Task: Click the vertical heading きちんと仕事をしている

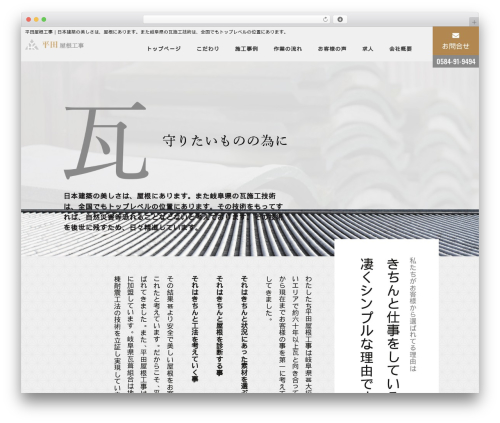Action: (393, 325)
